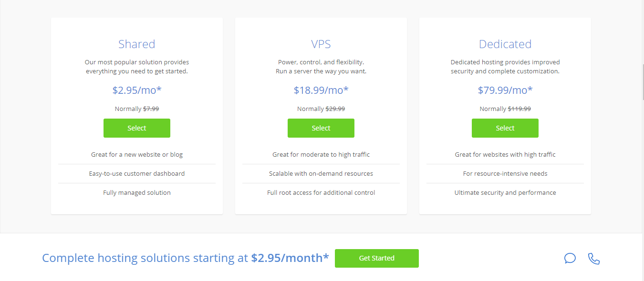Click "Scalable with on-demand resources" feature
This screenshot has width=644, height=281.
(321, 174)
